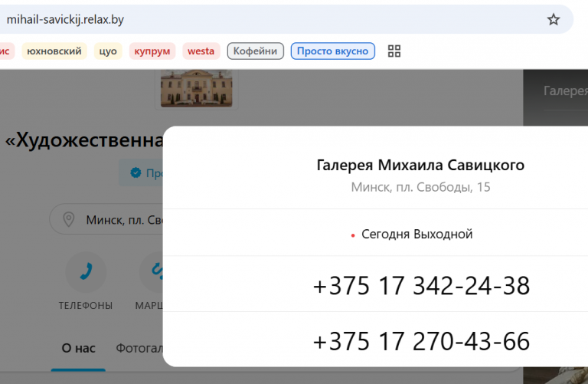The image size is (588, 384).
Task: Open the tab groups grid icon
Action: (x=394, y=51)
